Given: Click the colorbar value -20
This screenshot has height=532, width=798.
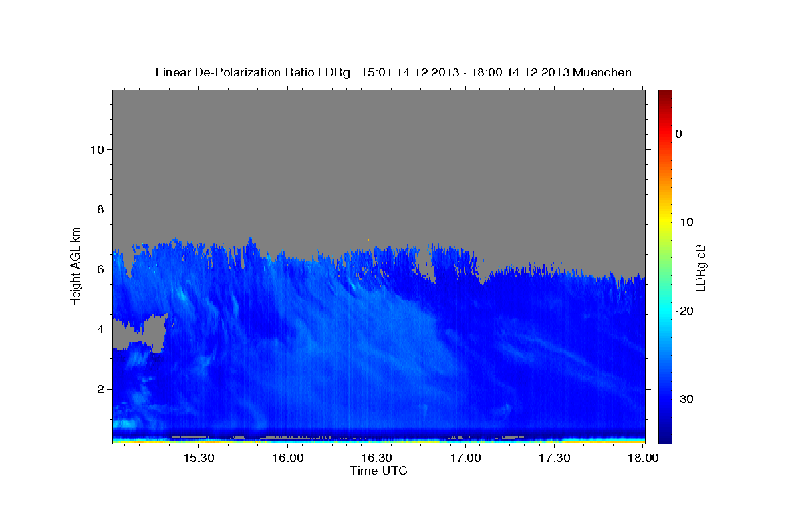Looking at the screenshot, I should coord(684,311).
